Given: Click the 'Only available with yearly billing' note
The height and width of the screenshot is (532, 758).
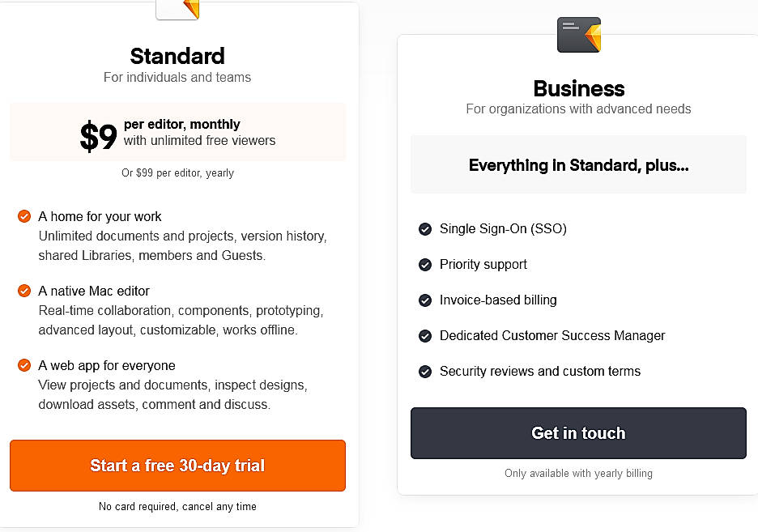Looking at the screenshot, I should click(578, 473).
